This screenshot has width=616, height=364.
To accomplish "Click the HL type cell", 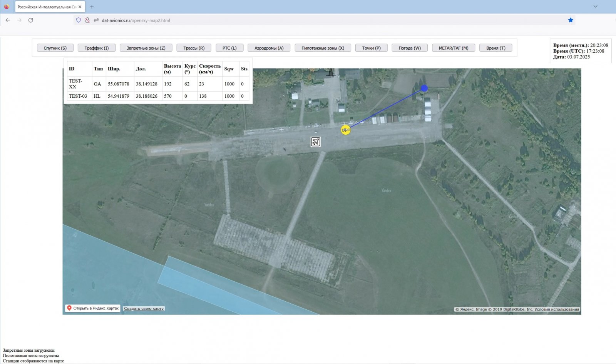I will coord(99,96).
